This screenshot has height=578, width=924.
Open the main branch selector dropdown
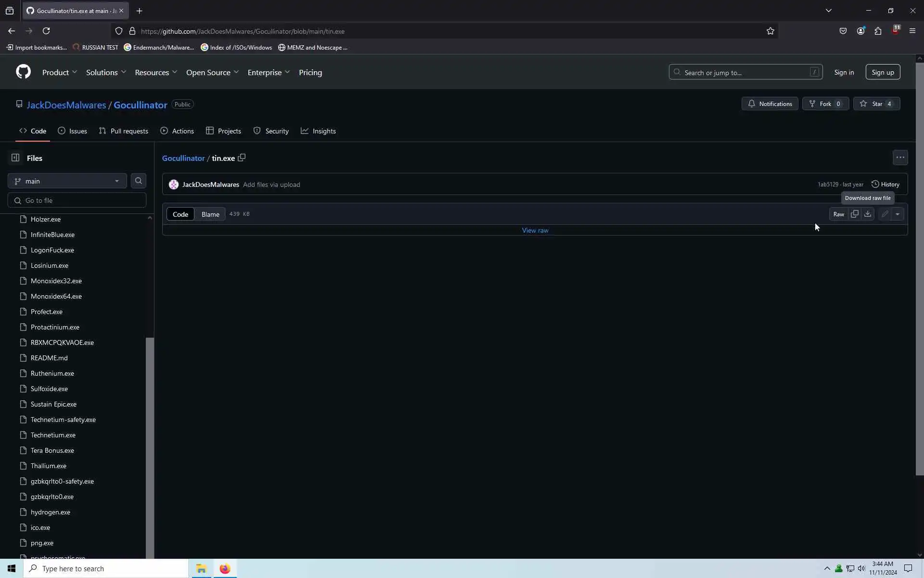click(x=67, y=181)
